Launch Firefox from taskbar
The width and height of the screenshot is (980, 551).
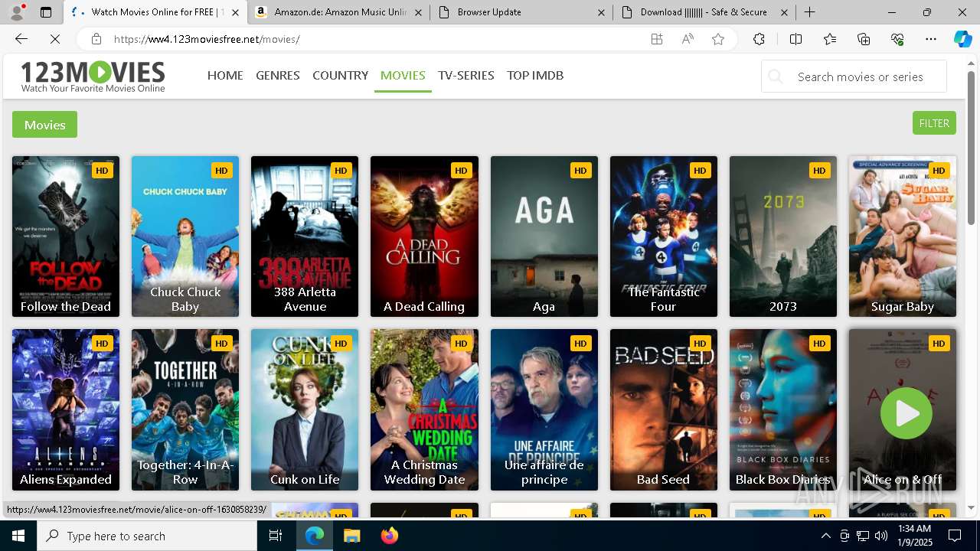[x=389, y=536]
